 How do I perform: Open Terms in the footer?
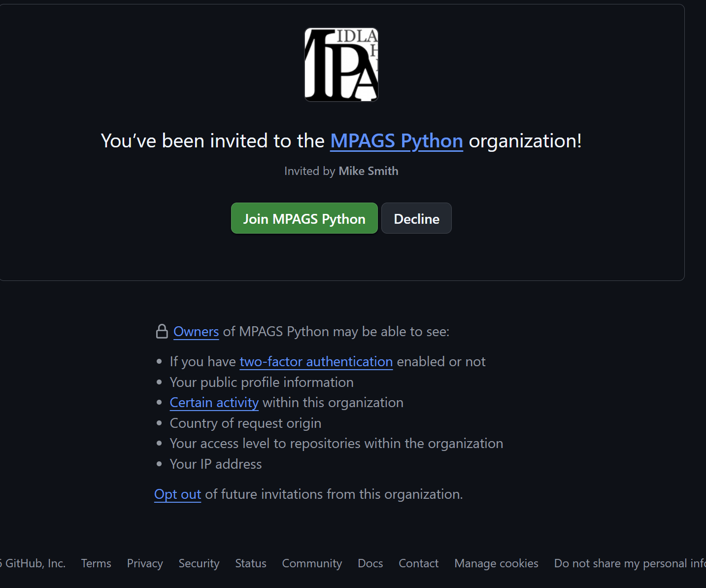pyautogui.click(x=96, y=563)
